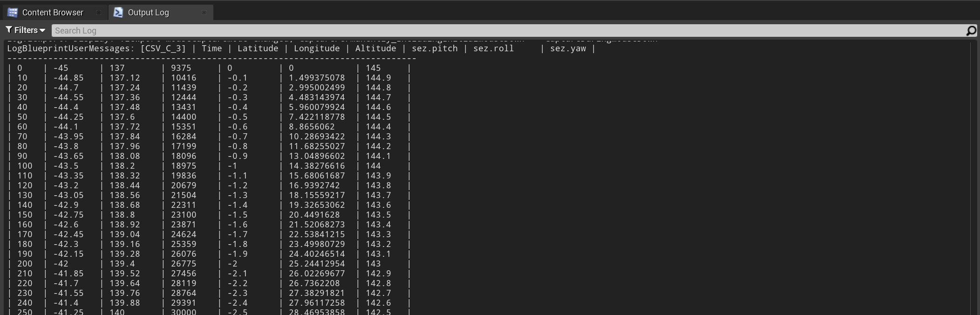
Task: Click the log value 19.32653062
Action: [x=317, y=205]
